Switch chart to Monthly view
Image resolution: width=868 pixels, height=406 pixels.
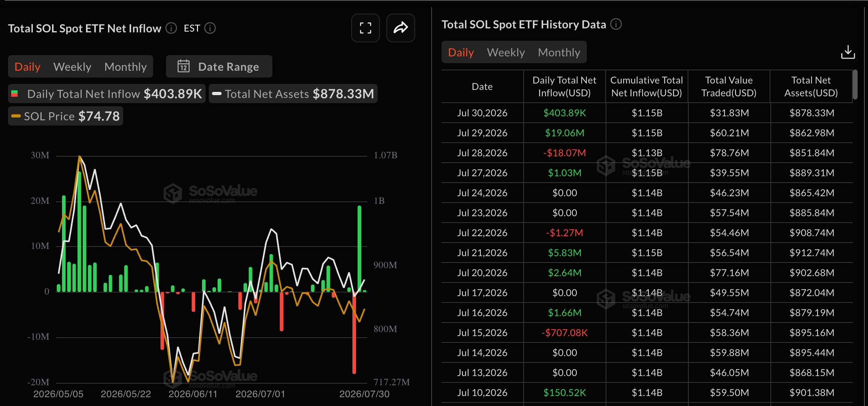[126, 67]
